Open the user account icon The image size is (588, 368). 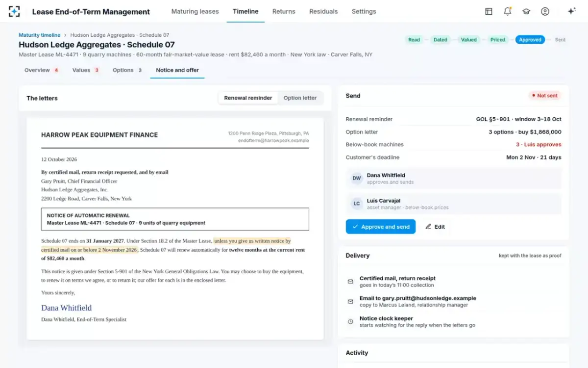pyautogui.click(x=545, y=11)
